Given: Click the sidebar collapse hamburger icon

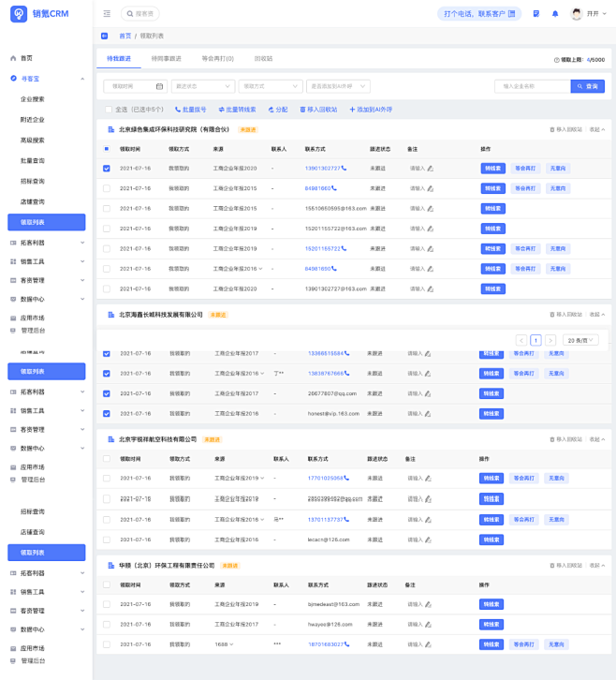Looking at the screenshot, I should pyautogui.click(x=107, y=14).
